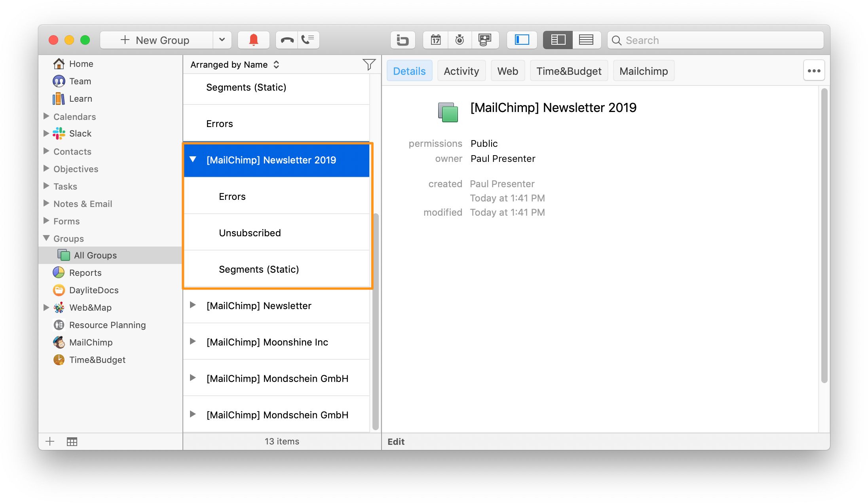
Task: Click the Edit button at bottom
Action: (x=396, y=442)
